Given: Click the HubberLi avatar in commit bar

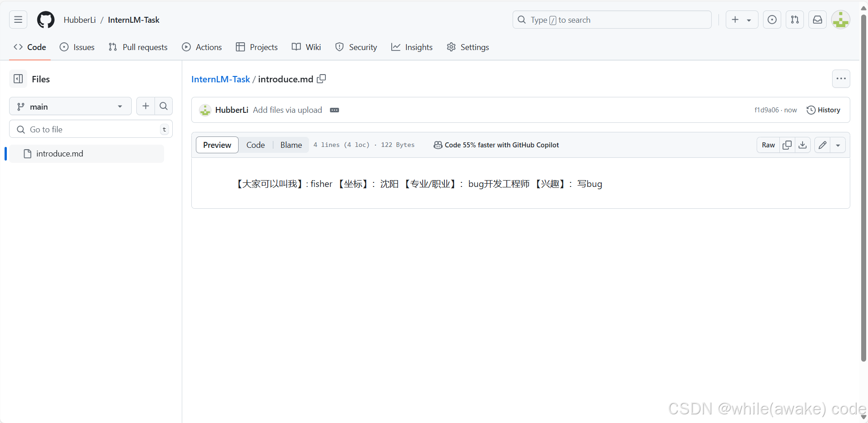Looking at the screenshot, I should point(205,110).
